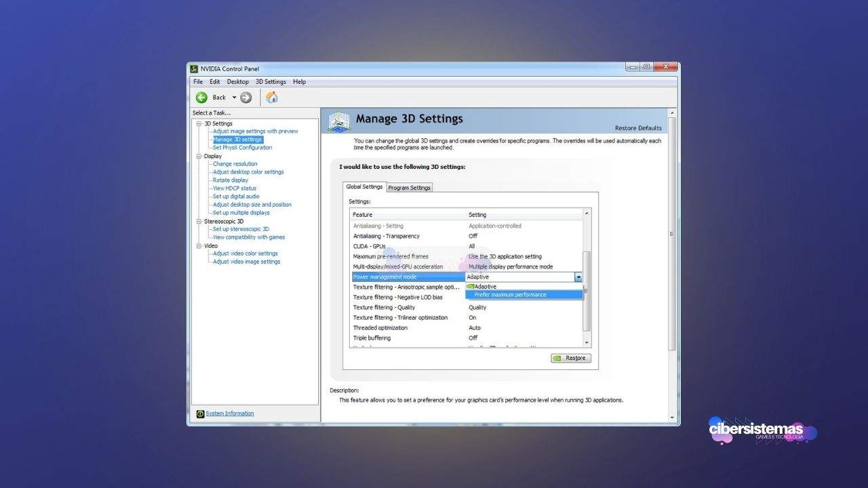Image resolution: width=868 pixels, height=488 pixels.
Task: Switch to Program Settings tab
Action: [x=410, y=188]
